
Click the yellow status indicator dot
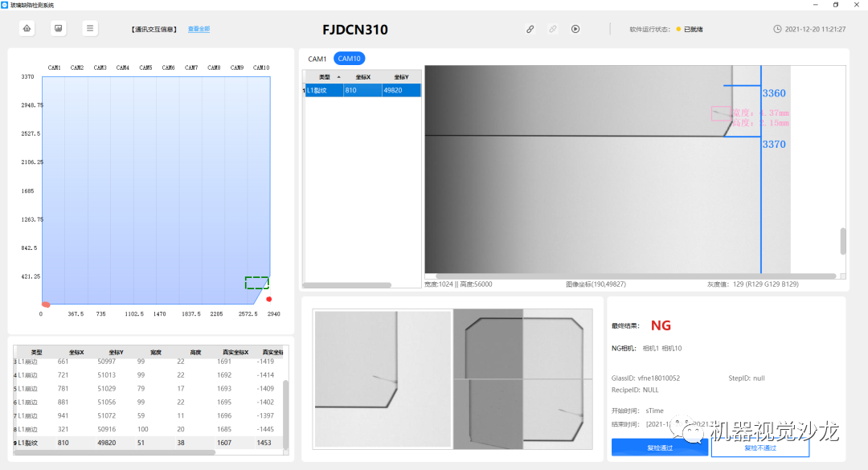pos(678,29)
